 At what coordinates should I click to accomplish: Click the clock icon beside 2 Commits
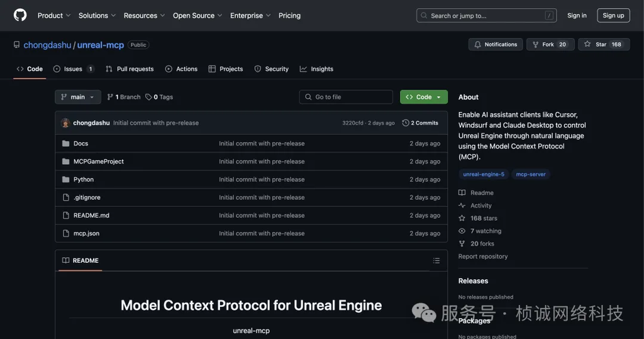[x=406, y=123]
